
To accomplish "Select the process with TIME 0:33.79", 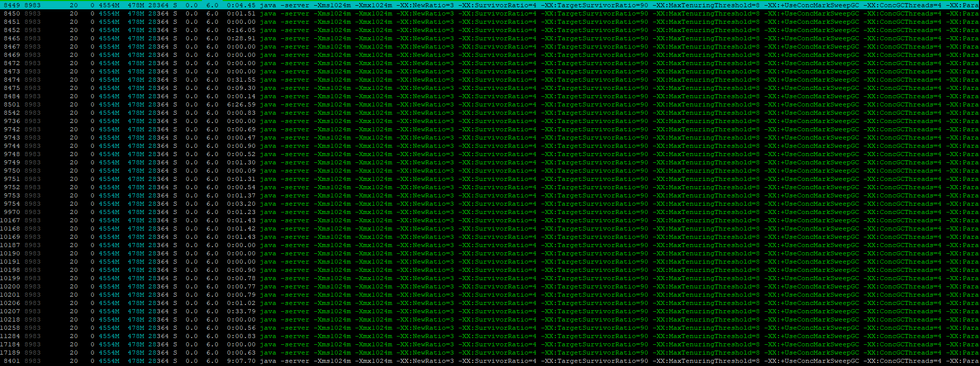I will pos(490,311).
